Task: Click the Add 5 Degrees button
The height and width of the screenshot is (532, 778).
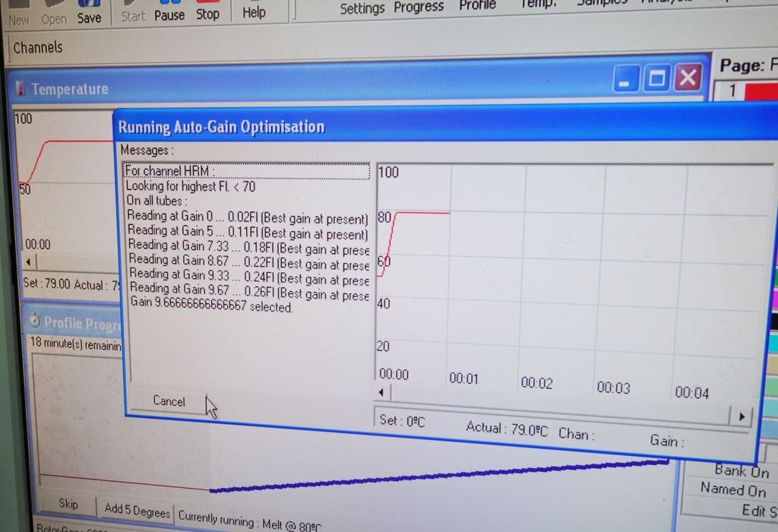Action: coord(137,510)
